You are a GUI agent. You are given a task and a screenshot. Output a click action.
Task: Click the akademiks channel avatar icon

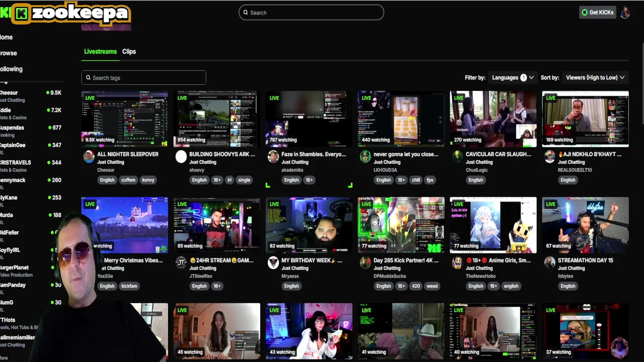tap(273, 157)
